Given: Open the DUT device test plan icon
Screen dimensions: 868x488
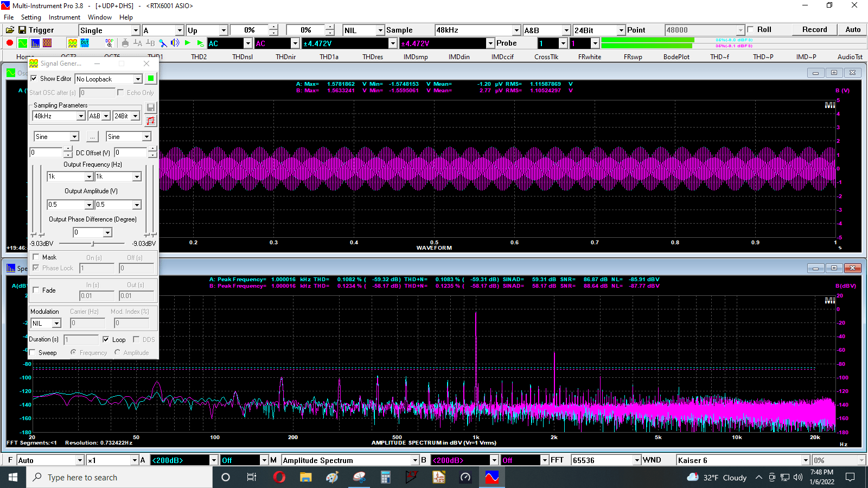Looking at the screenshot, I should (x=85, y=43).
